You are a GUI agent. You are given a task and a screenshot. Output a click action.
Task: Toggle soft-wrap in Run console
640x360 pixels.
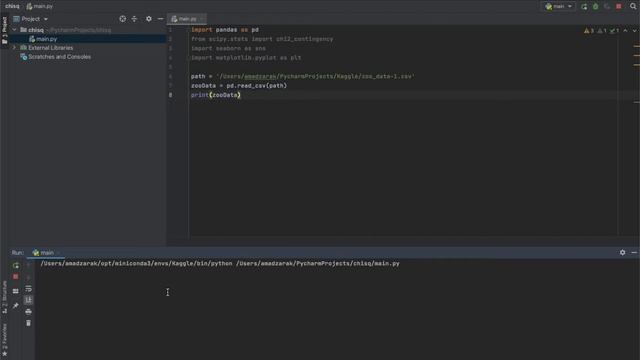pos(28,289)
